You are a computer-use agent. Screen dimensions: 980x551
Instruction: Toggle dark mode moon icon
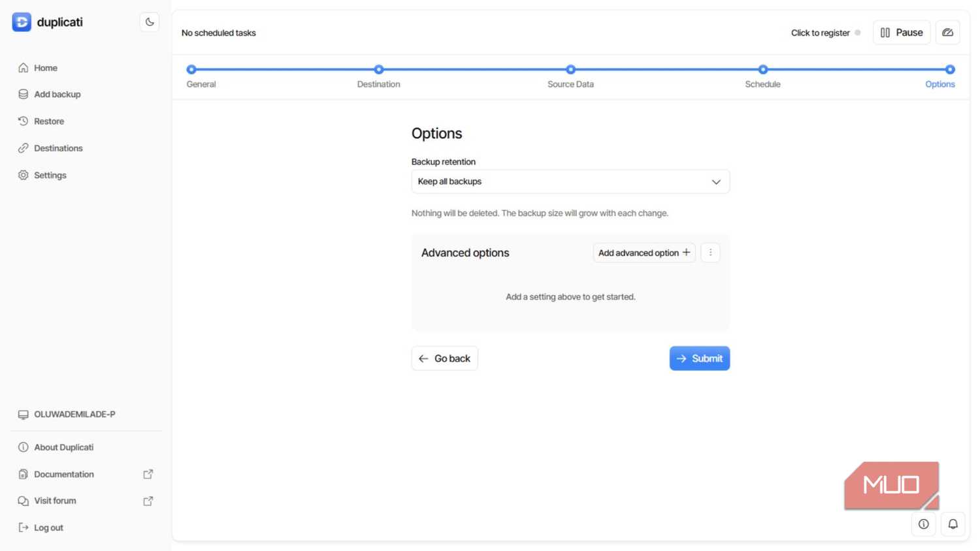coord(150,22)
